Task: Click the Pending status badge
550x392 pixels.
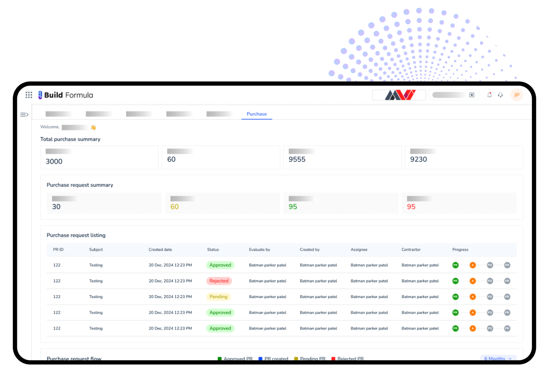Action: [218, 297]
